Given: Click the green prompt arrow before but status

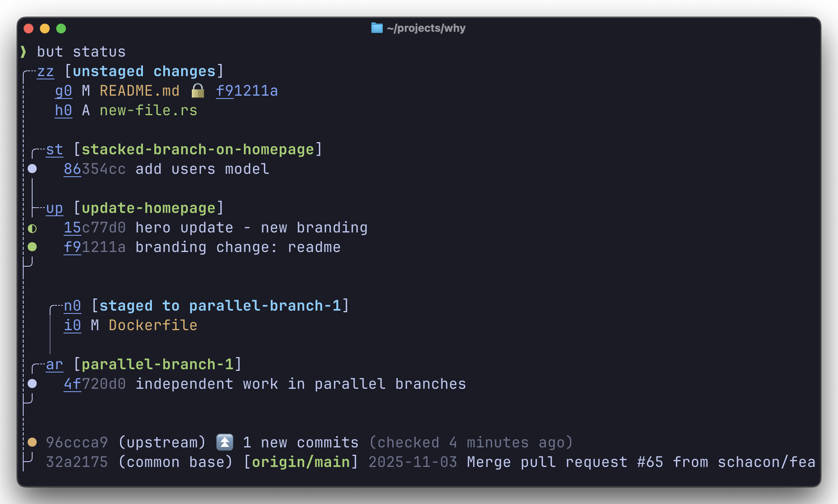Looking at the screenshot, I should [x=24, y=52].
